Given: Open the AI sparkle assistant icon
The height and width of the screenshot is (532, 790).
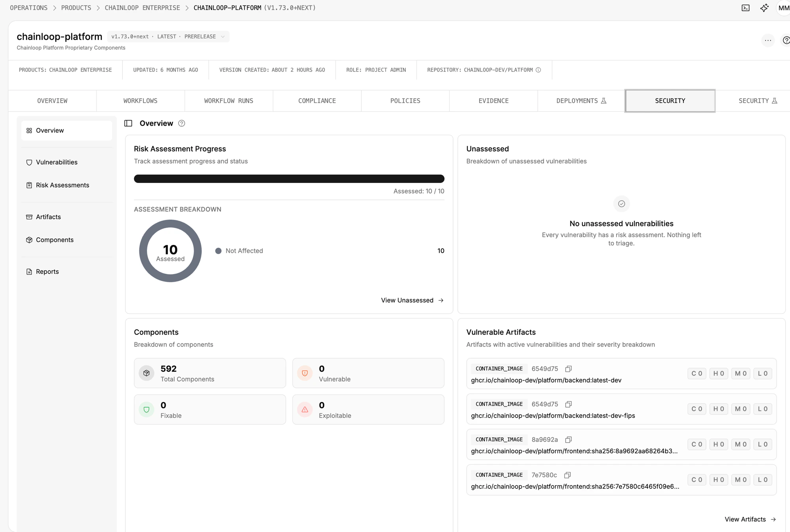Looking at the screenshot, I should click(764, 8).
